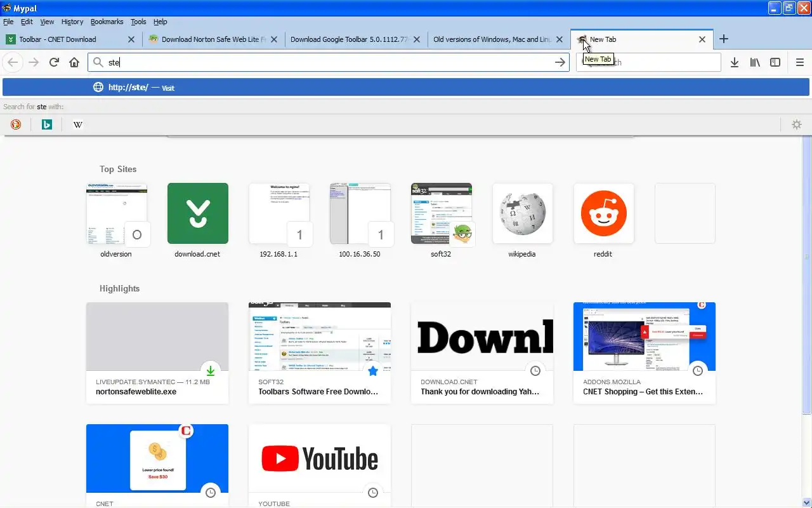Viewport: 812px width, 508px height.
Task: Open Thank you for downloading Yahoo highlight
Action: point(482,353)
